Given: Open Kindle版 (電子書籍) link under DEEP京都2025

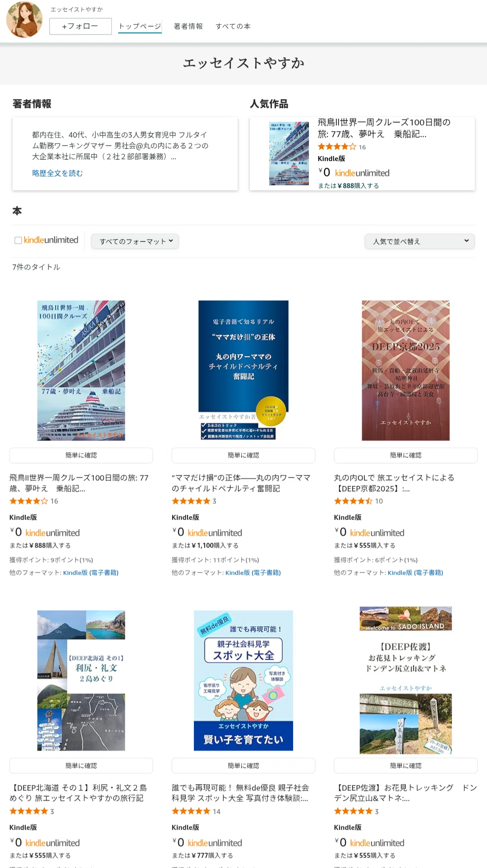Looking at the screenshot, I should (415, 572).
